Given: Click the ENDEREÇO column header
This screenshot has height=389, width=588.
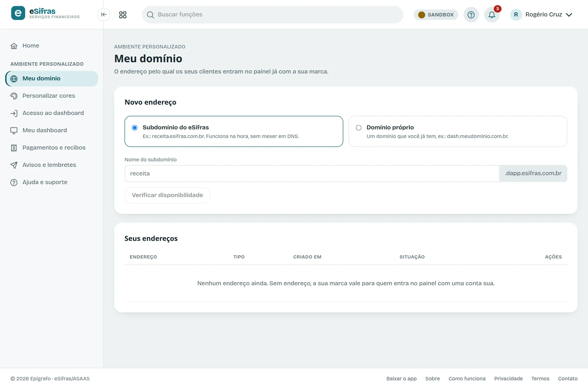Looking at the screenshot, I should tap(143, 257).
